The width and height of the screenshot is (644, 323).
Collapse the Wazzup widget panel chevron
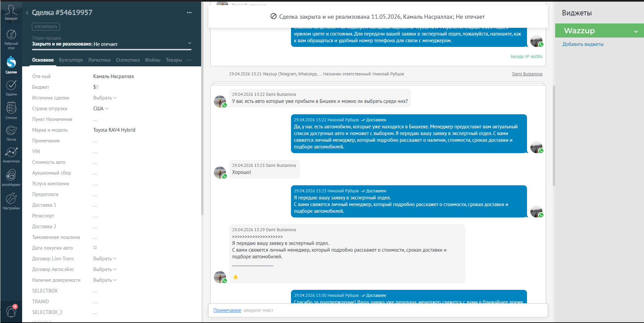pyautogui.click(x=636, y=31)
